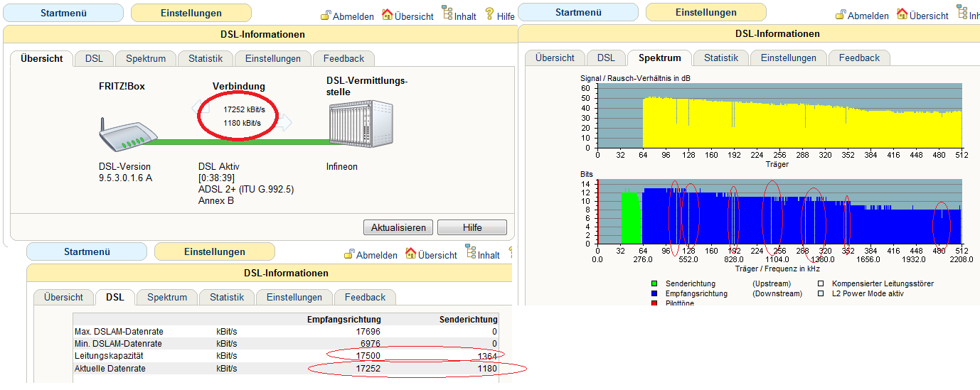Click the Infineon label

coord(342,167)
